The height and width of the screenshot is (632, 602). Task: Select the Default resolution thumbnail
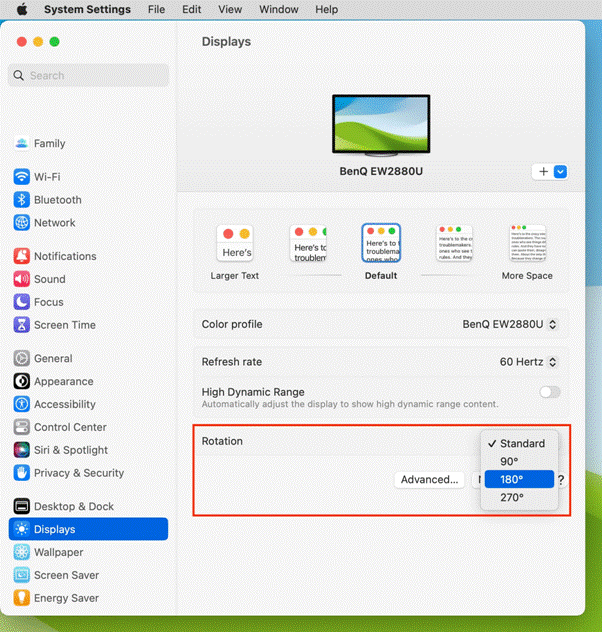pyautogui.click(x=381, y=243)
